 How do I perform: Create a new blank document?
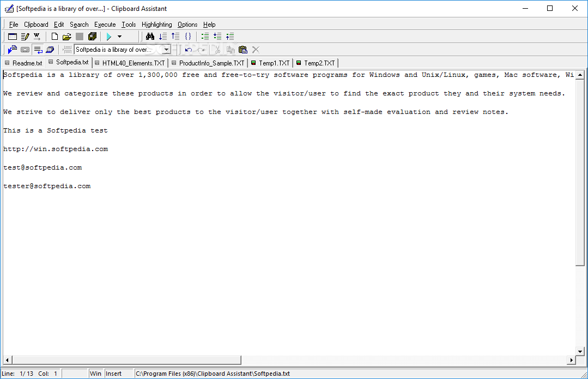click(54, 37)
